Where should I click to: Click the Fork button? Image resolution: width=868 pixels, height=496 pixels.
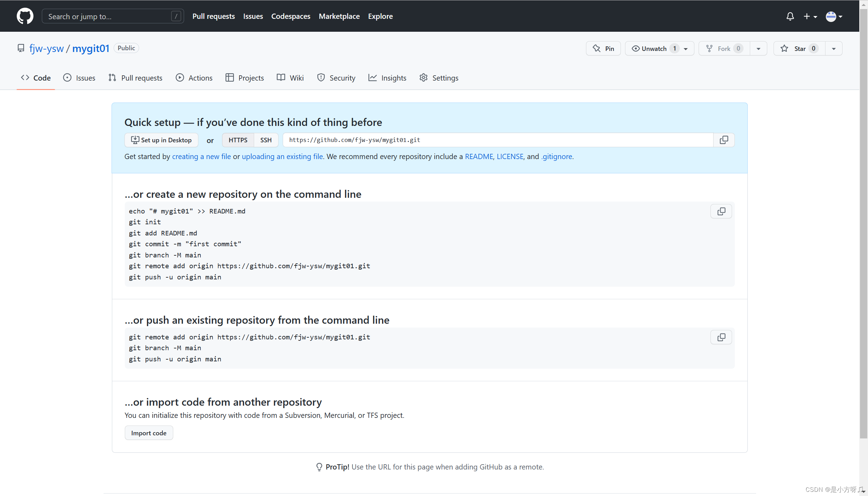pyautogui.click(x=724, y=48)
